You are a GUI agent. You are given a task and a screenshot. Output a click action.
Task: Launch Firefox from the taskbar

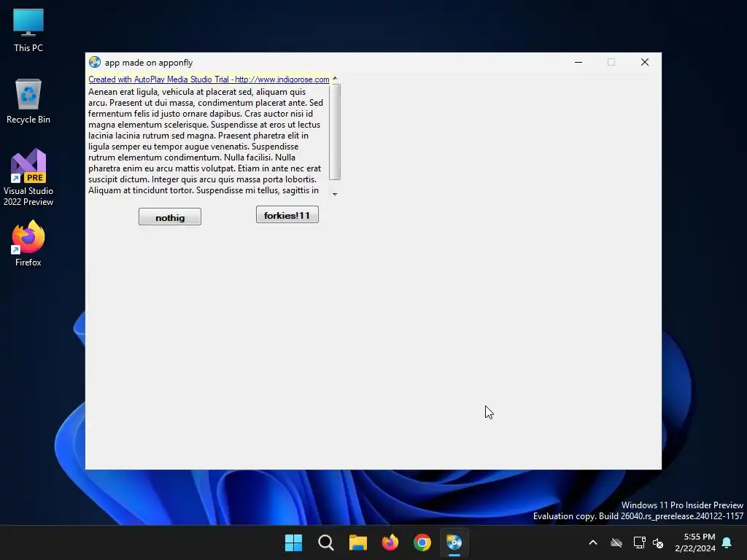(390, 542)
